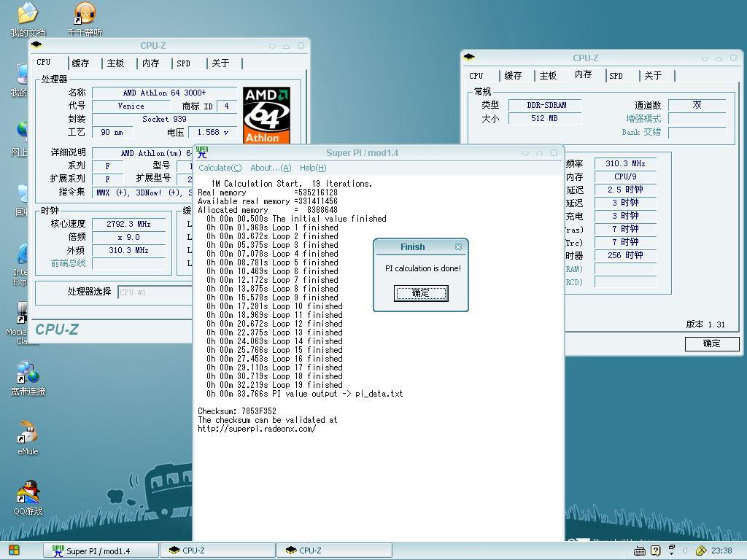Click the Super PI title bar icon
The image size is (747, 560).
[202, 153]
